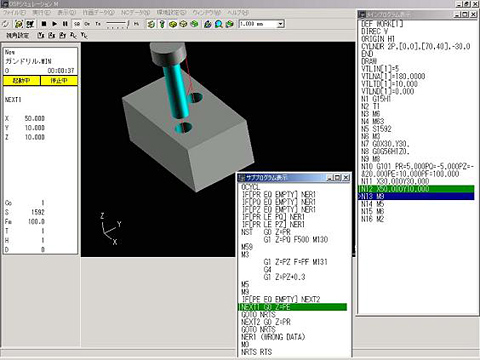The height and width of the screenshot is (360, 480).
Task: Click the YX plane view icon
Action: (41, 35)
